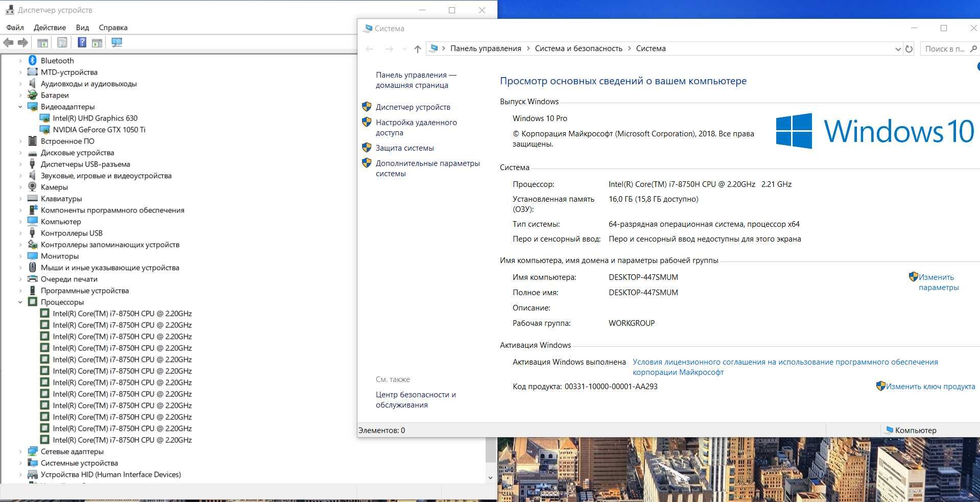Click the Встроенное ПО firmware icon
Viewport: 980px width, 502px height.
coord(33,141)
